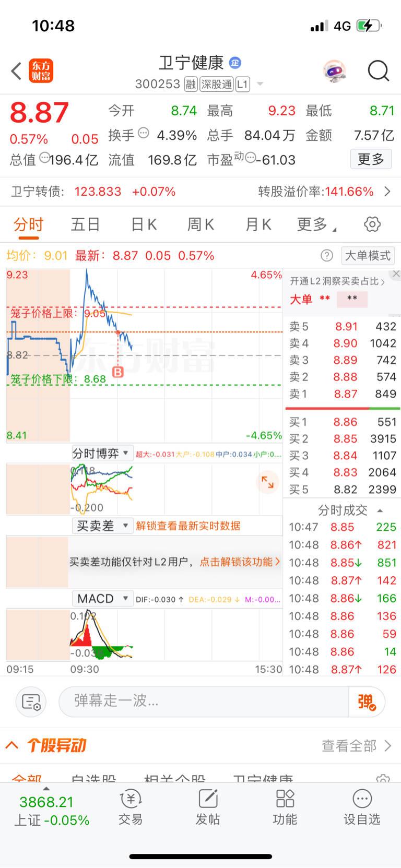Tap the info icon beside 总值
The width and height of the screenshot is (401, 868).
tap(45, 158)
